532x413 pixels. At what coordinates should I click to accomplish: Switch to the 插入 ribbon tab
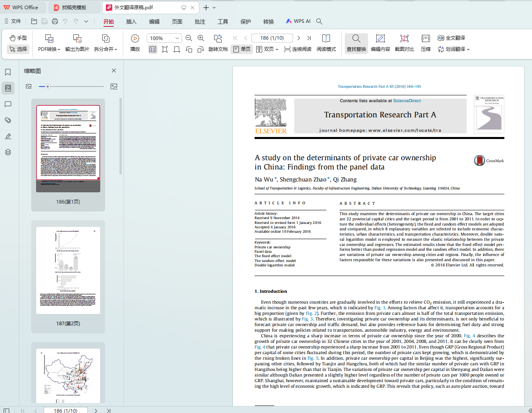point(131,22)
